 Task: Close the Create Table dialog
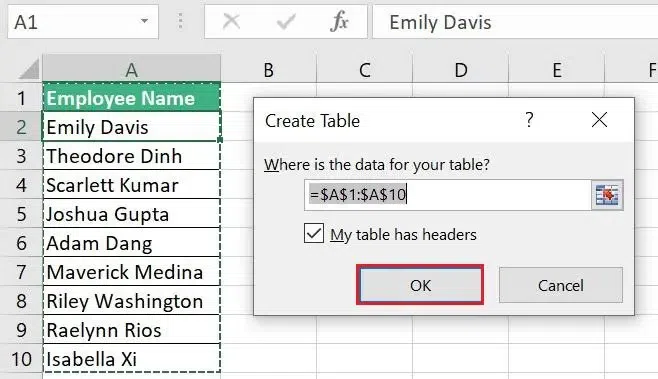point(599,120)
